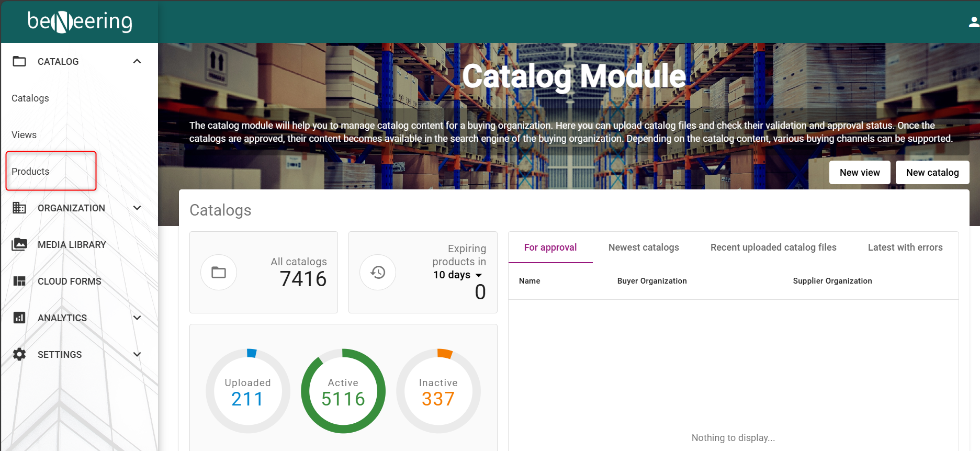Click the Media Library image icon

tap(19, 244)
